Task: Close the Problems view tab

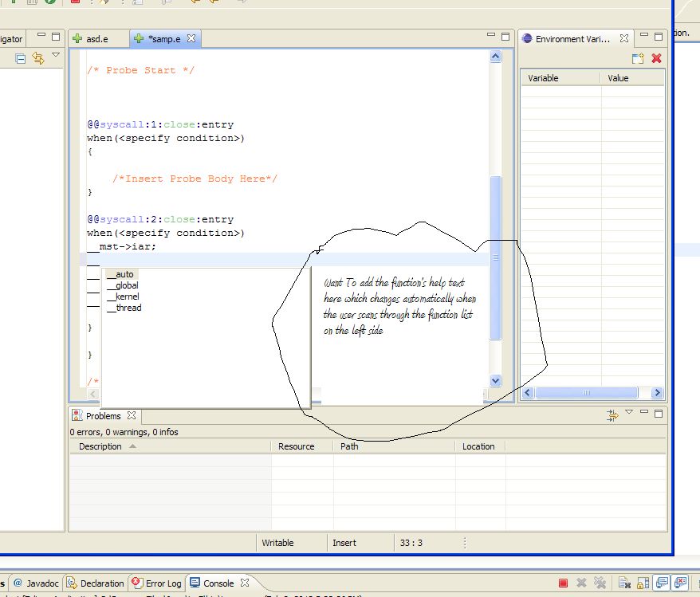Action: coord(132,415)
